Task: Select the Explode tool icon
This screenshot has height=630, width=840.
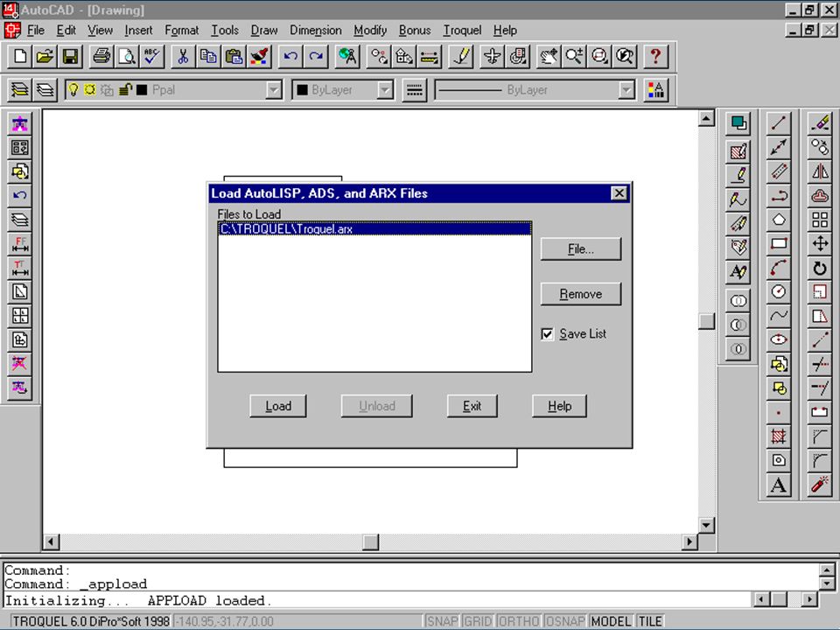Action: [x=820, y=486]
